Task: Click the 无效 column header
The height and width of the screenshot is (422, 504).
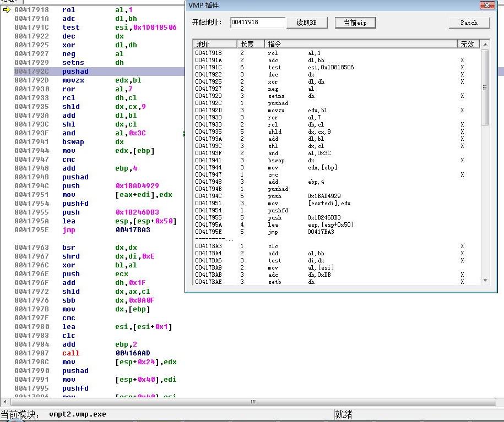Action: pos(467,44)
